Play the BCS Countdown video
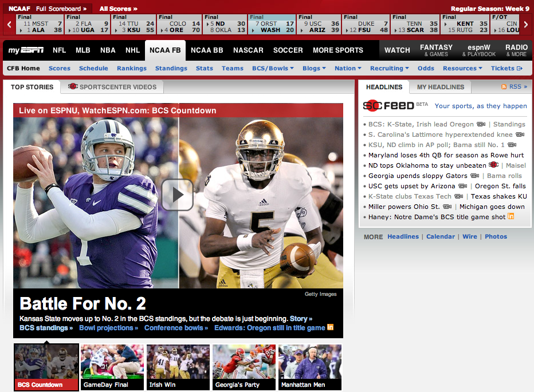Viewport: 534px width, 392px height. (177, 195)
